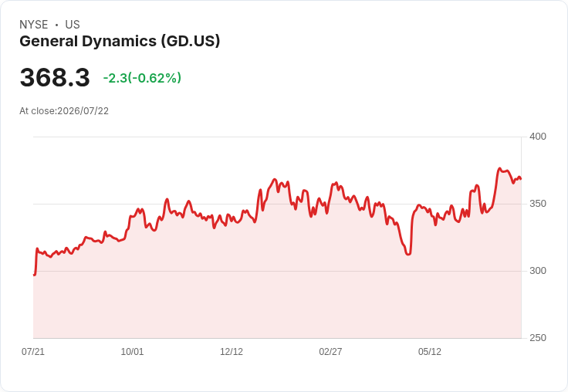Image resolution: width=568 pixels, height=392 pixels.
Task: Click the chart's lowest dip near 05/12
Action: [x=408, y=254]
